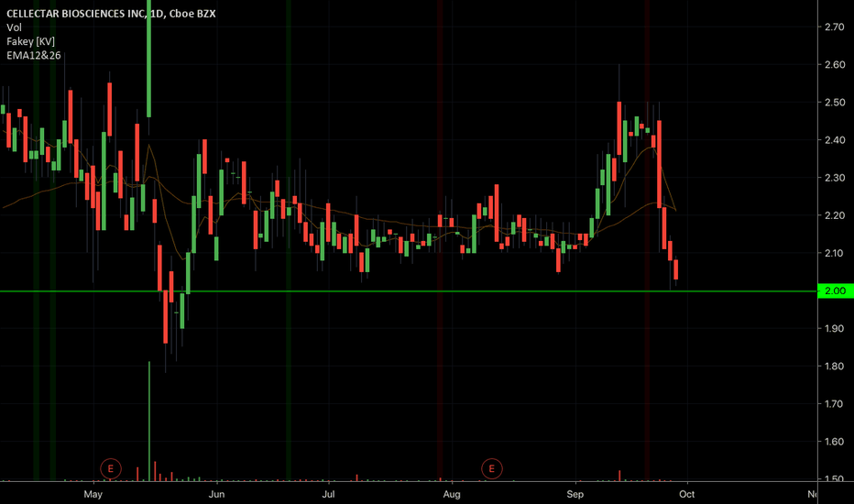This screenshot has height=504, width=854.
Task: Click the green 2.00 price label
Action: tap(836, 291)
